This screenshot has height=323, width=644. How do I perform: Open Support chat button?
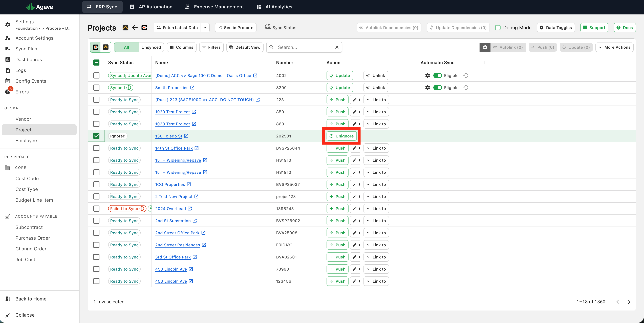(594, 28)
